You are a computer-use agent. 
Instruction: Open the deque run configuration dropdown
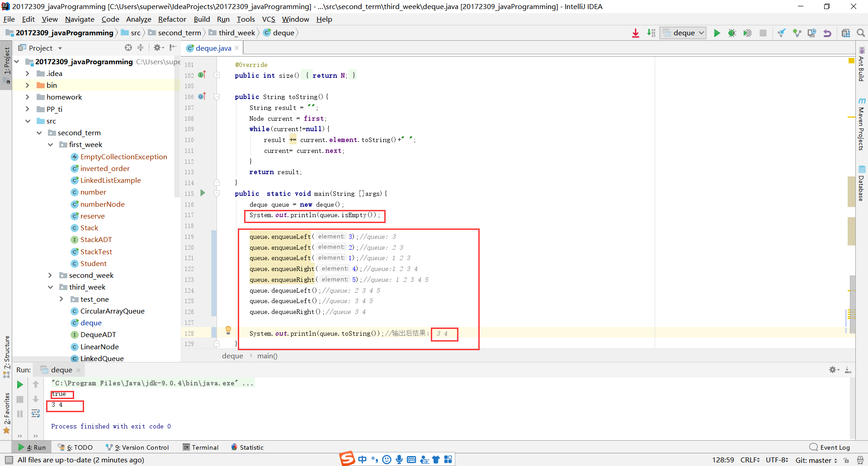[683, 33]
